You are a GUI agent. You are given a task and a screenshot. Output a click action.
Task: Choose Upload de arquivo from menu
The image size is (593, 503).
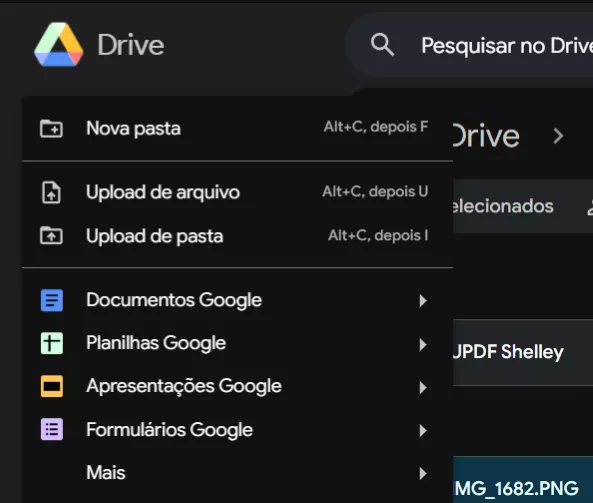pos(238,192)
